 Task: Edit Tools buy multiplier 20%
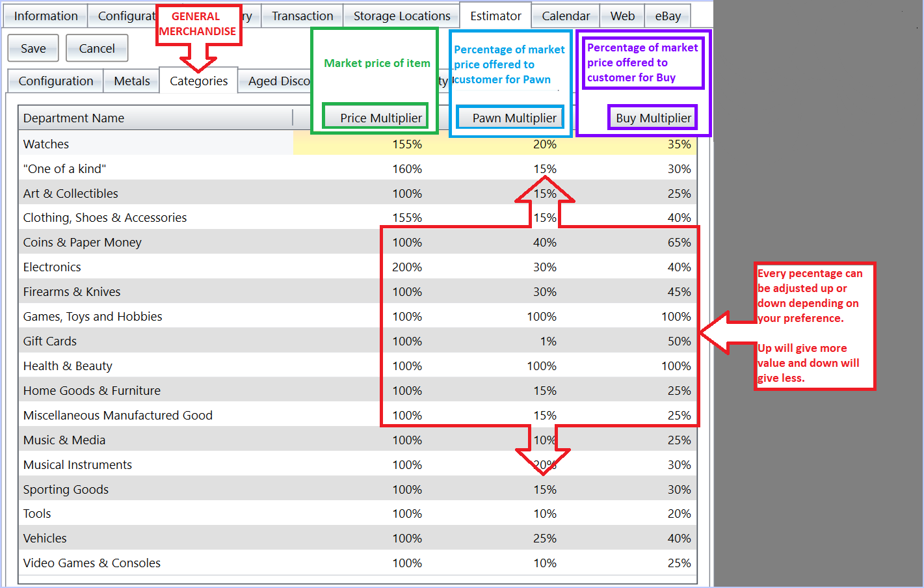click(679, 513)
